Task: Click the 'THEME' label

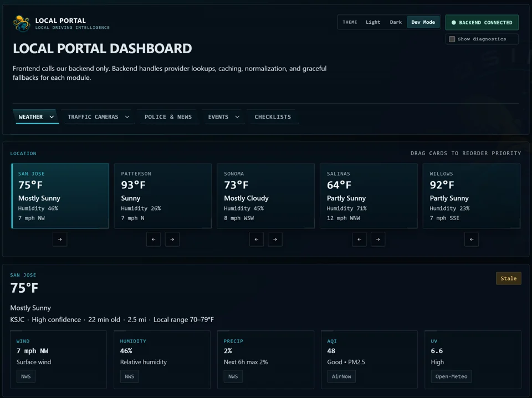Action: [x=350, y=22]
